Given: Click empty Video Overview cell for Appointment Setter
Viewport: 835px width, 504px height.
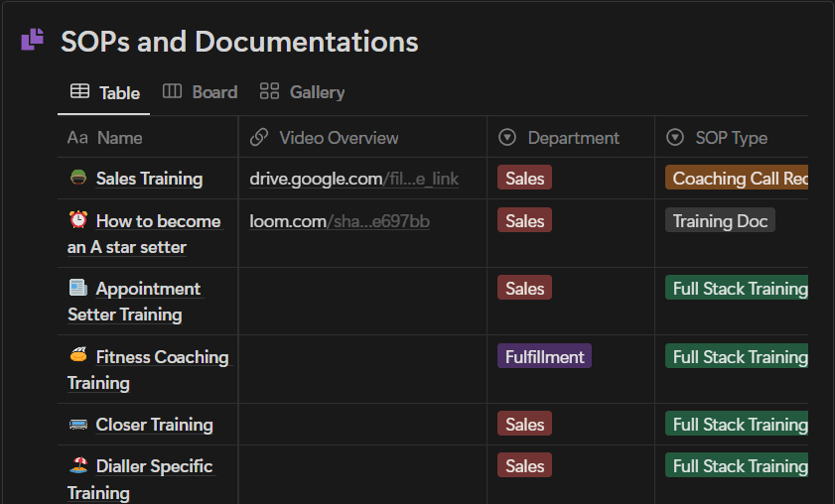Looking at the screenshot, I should (x=362, y=302).
